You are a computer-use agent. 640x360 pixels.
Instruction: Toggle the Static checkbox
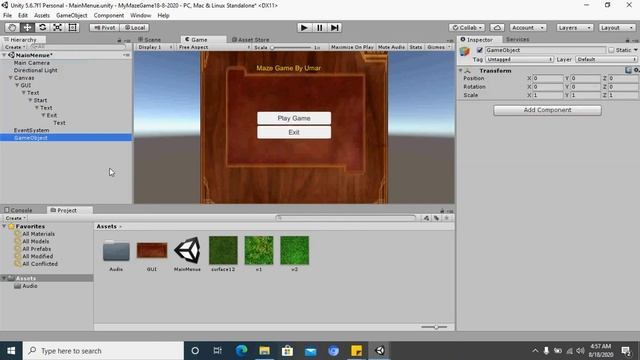(611, 50)
